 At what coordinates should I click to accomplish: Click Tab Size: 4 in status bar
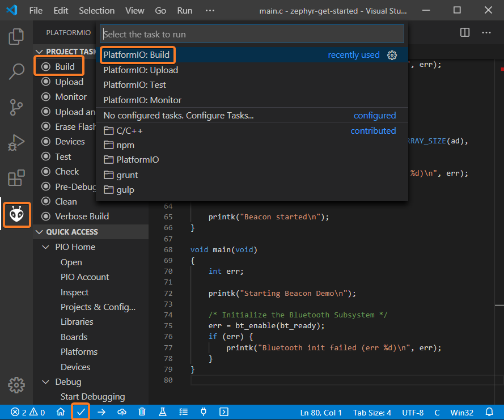pyautogui.click(x=372, y=412)
